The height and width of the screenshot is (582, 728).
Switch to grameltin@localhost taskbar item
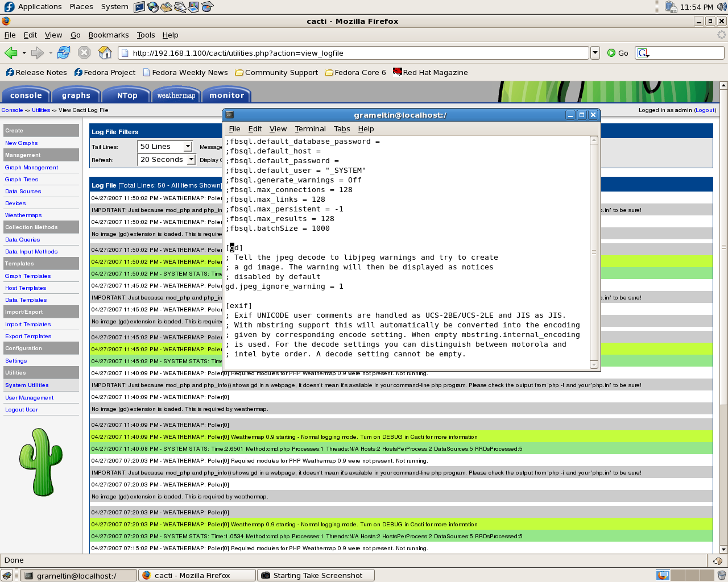point(78,575)
